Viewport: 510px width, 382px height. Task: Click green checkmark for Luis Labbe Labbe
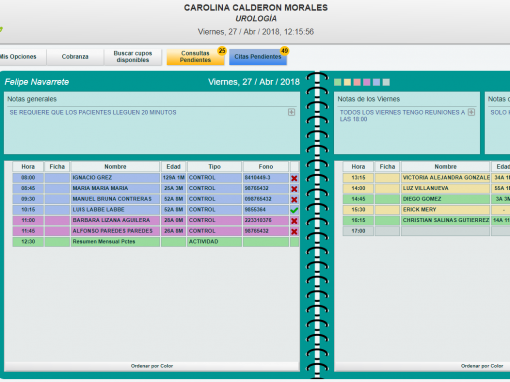pos(294,210)
